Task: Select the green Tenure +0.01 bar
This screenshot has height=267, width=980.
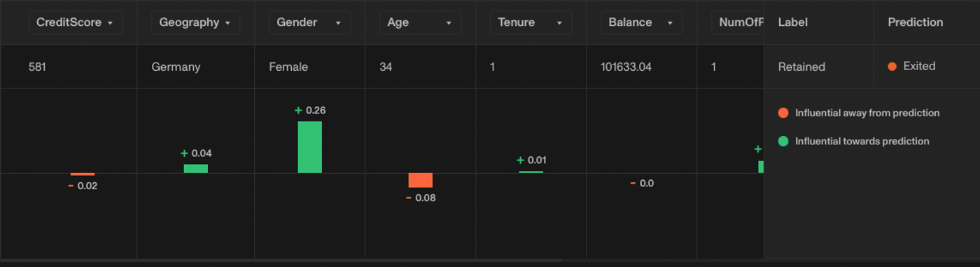Action: (x=531, y=172)
